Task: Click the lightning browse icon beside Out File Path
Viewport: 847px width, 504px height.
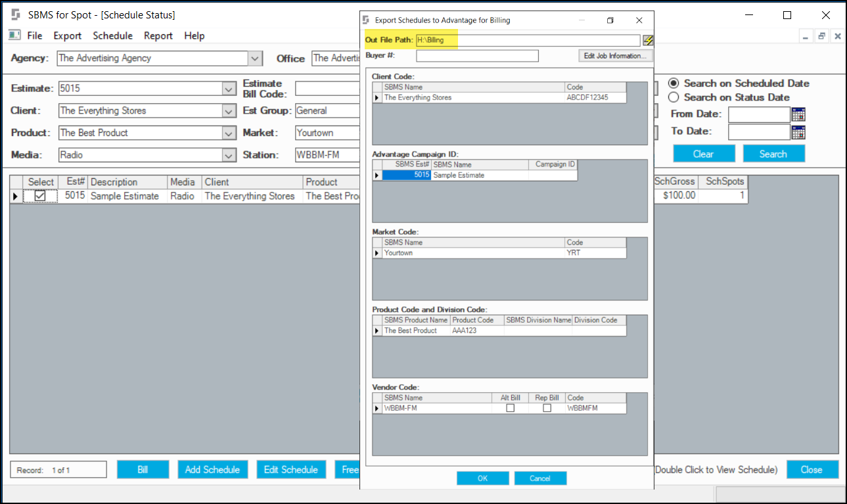Action: click(x=648, y=41)
